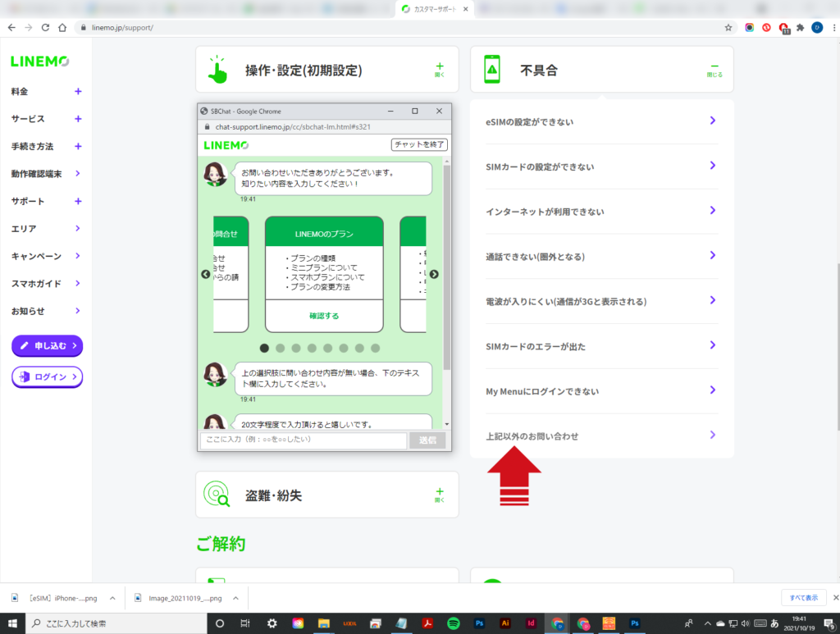This screenshot has height=634, width=840.
Task: Open エリア in the sidebar
Action: point(47,229)
